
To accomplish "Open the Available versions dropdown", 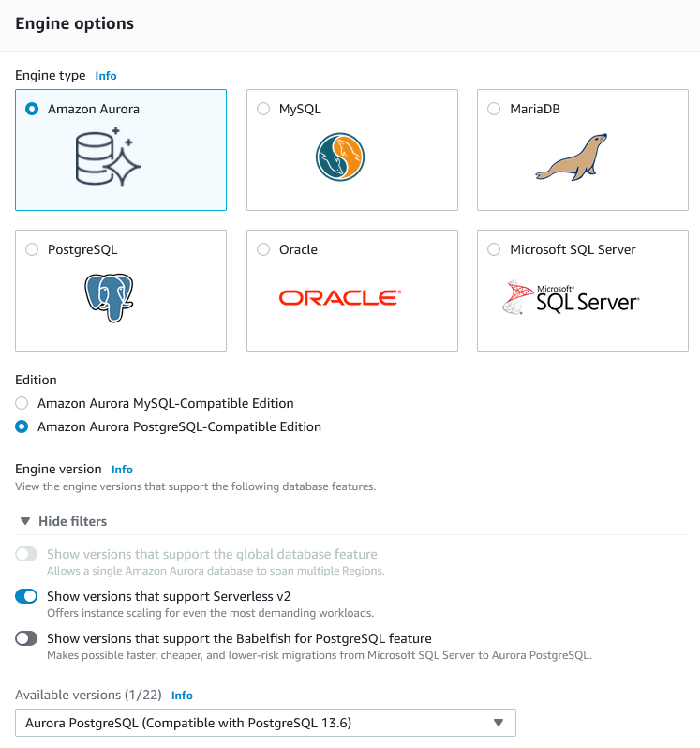I will click(x=265, y=723).
